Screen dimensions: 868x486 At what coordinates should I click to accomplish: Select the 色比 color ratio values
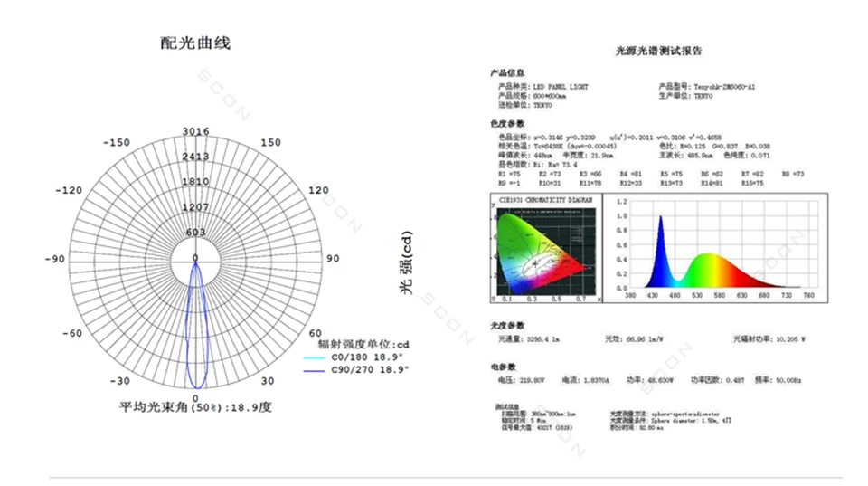click(x=714, y=147)
